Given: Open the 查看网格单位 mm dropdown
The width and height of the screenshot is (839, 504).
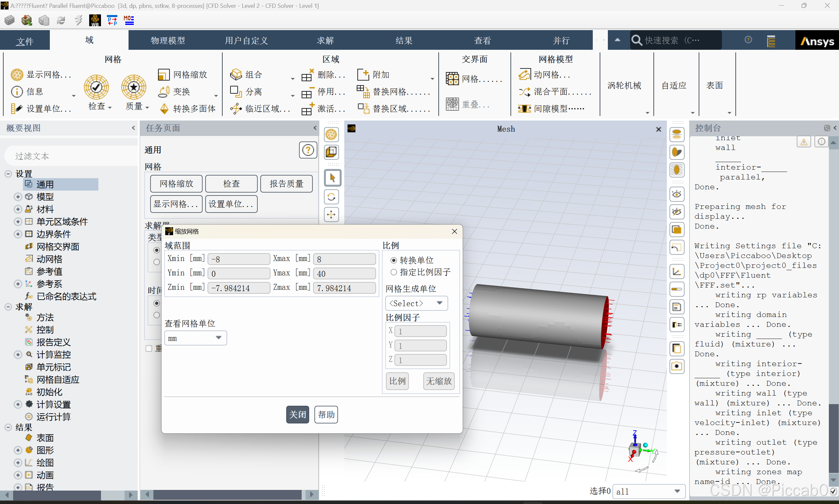Looking at the screenshot, I should [195, 338].
